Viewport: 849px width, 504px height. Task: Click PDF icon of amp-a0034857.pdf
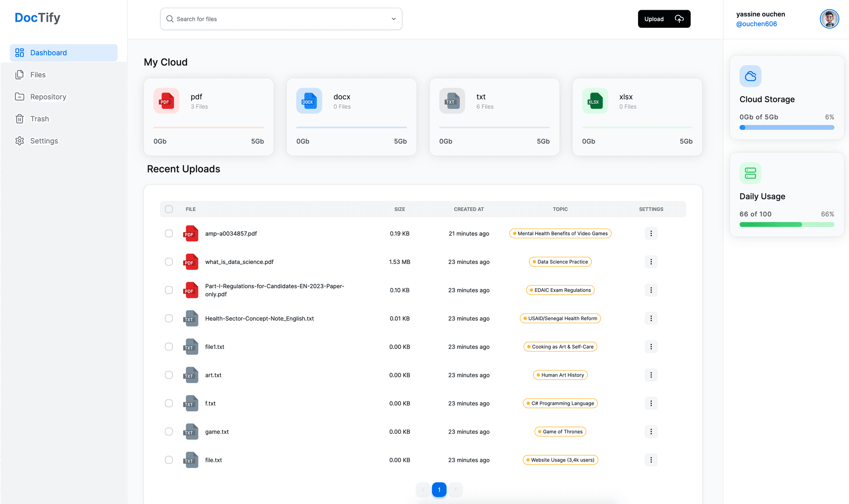191,233
